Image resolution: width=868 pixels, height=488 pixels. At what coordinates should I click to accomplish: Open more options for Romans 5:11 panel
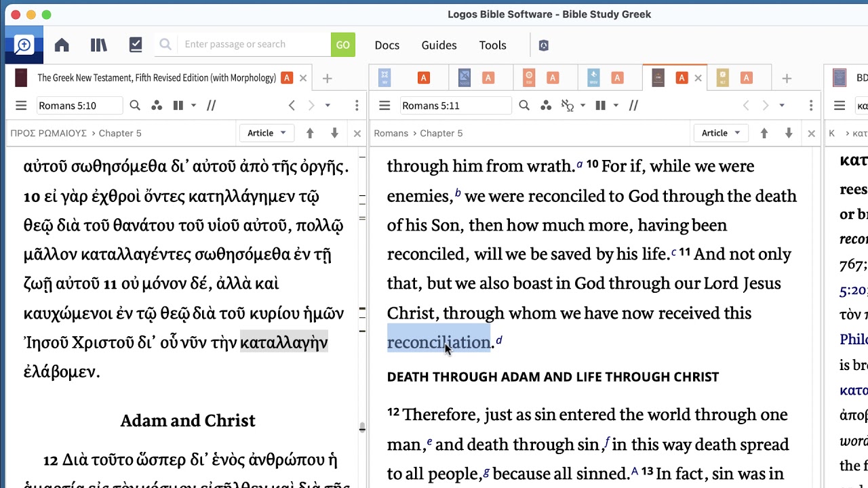pos(811,106)
